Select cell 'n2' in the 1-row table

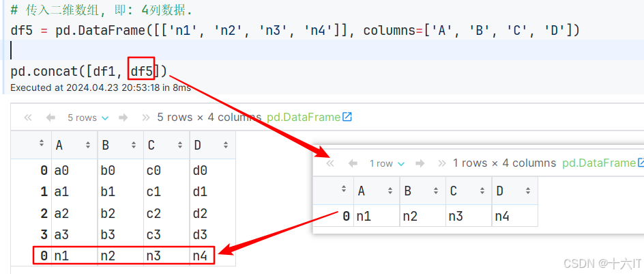point(423,216)
